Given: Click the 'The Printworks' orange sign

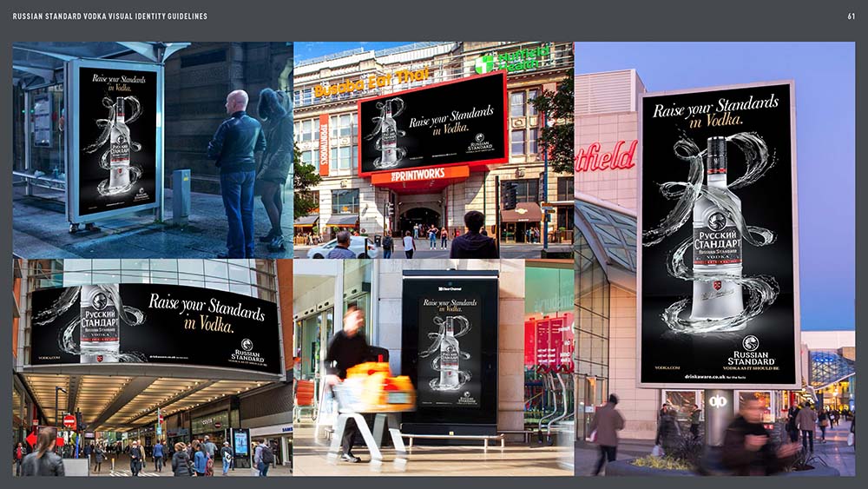Looking at the screenshot, I should [418, 175].
